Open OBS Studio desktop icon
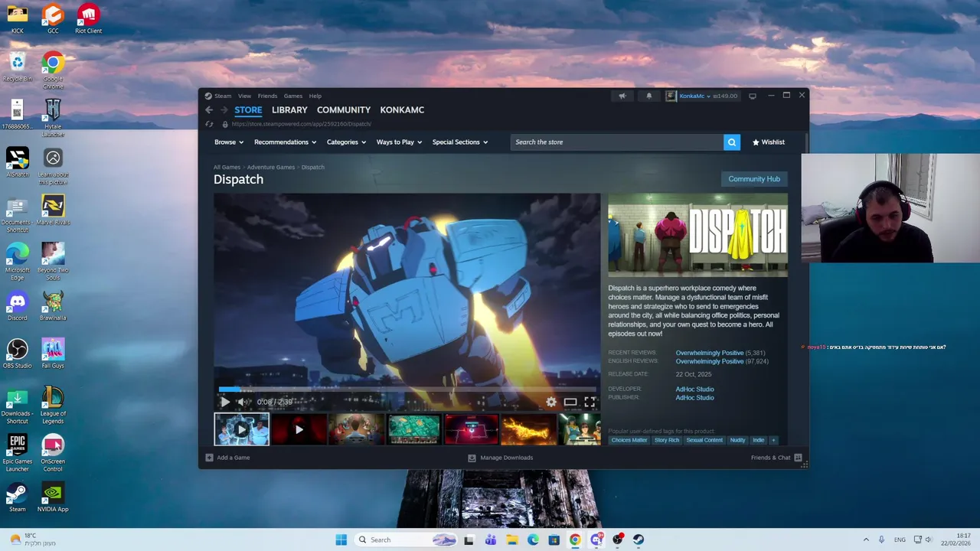This screenshot has width=980, height=551. tap(17, 354)
